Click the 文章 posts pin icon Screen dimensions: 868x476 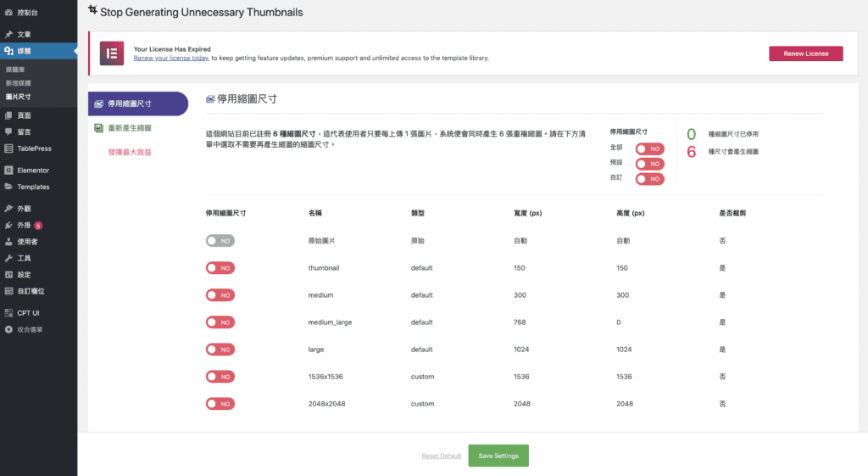click(x=8, y=35)
